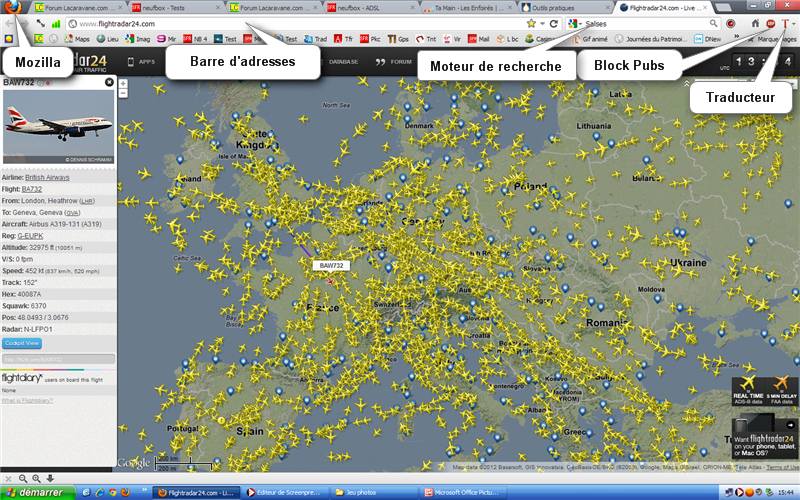Screen dimensions: 800x500
Task: Switch to Ta Main - Les Enfoirés tab
Action: click(x=467, y=8)
